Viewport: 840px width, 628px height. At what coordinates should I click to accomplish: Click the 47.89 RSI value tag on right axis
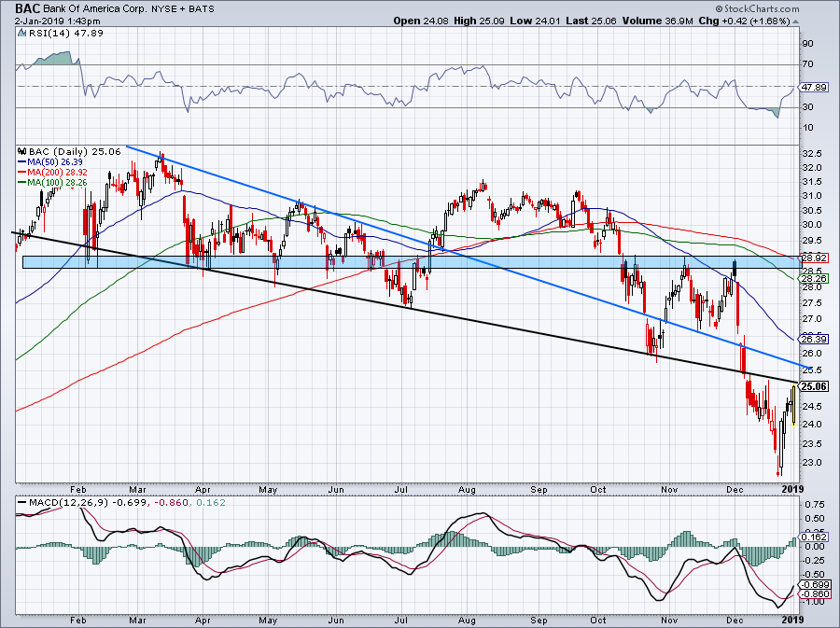point(814,88)
